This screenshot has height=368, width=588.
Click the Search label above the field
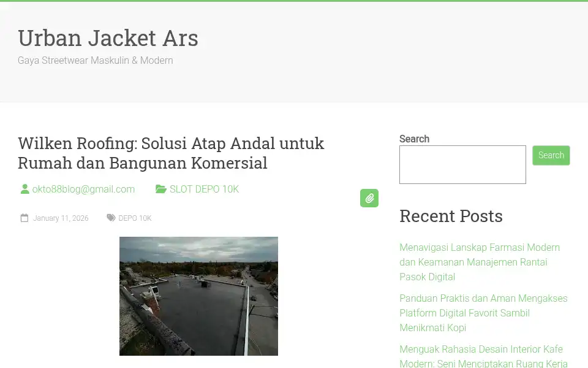[414, 139]
